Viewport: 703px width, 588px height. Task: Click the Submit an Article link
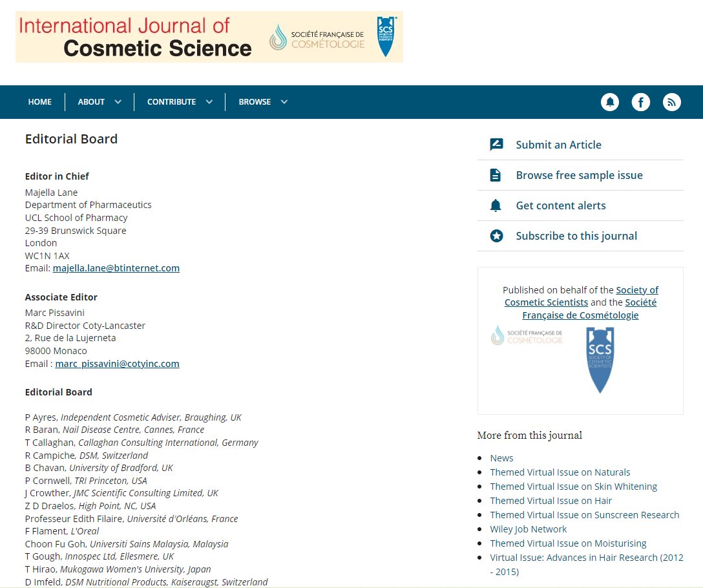tap(559, 145)
